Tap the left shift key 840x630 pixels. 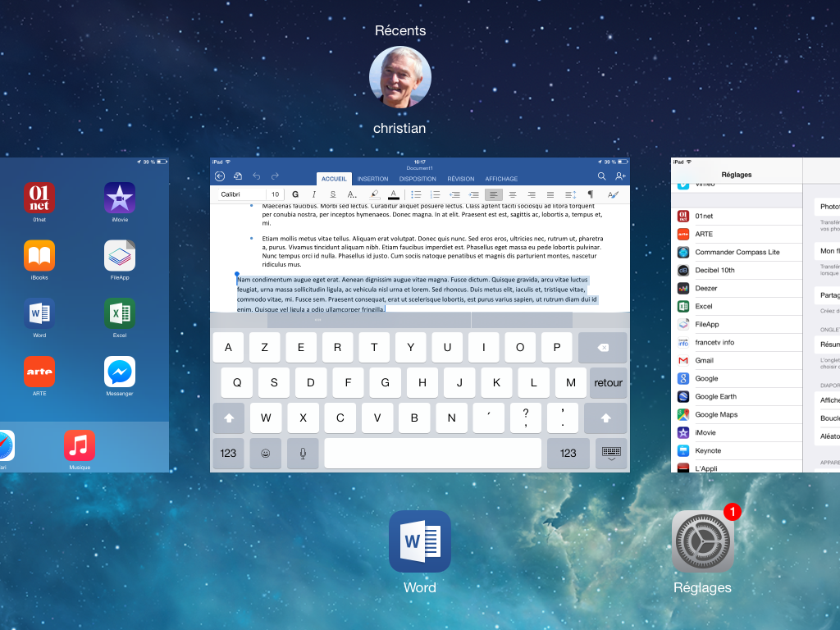click(229, 418)
